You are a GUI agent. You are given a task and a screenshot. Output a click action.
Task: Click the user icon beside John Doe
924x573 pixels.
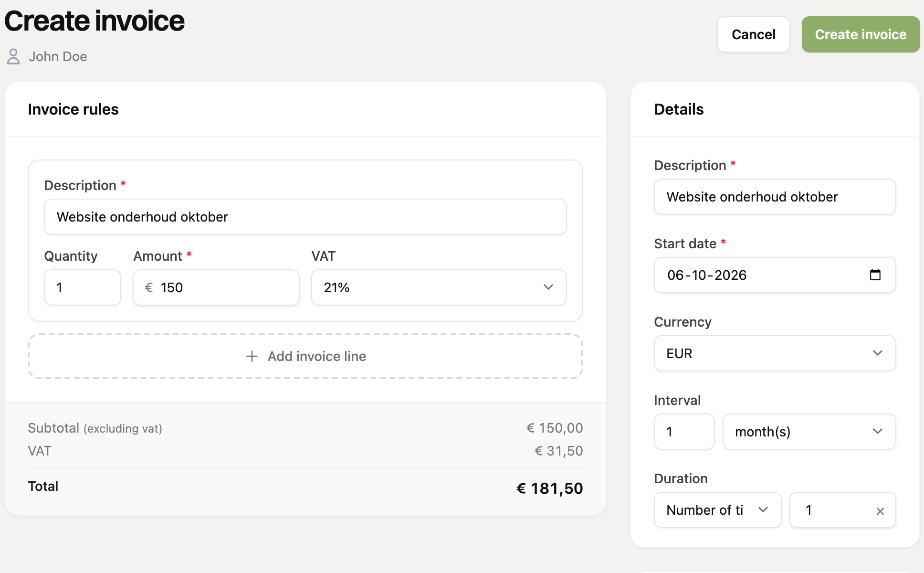pos(13,56)
